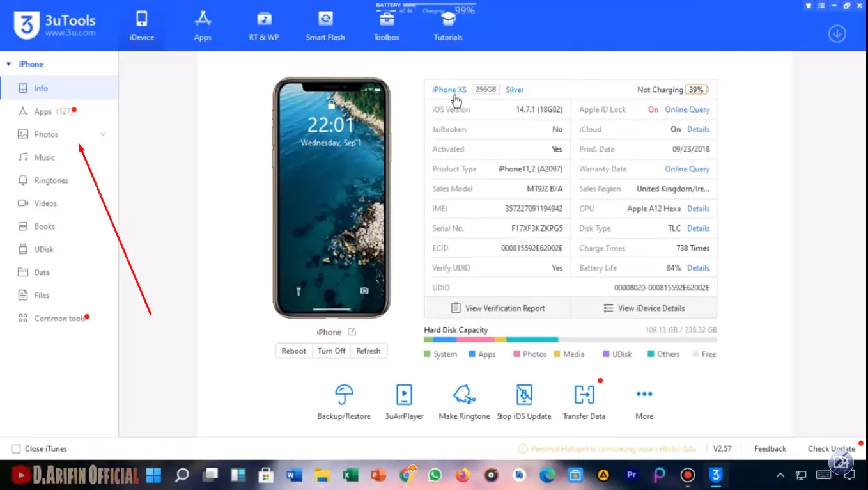Open Photos in the sidebar
Image resolution: width=868 pixels, height=490 pixels.
point(59,134)
